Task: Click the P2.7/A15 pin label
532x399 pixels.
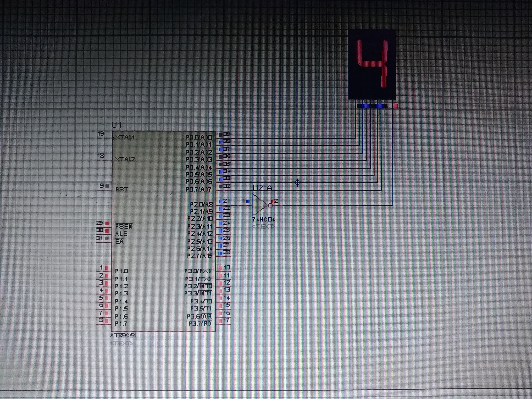Action: 200,256
